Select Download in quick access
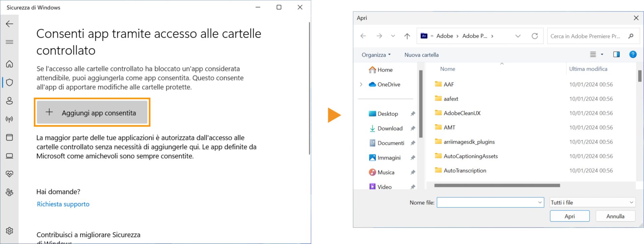644x244 pixels. point(386,128)
